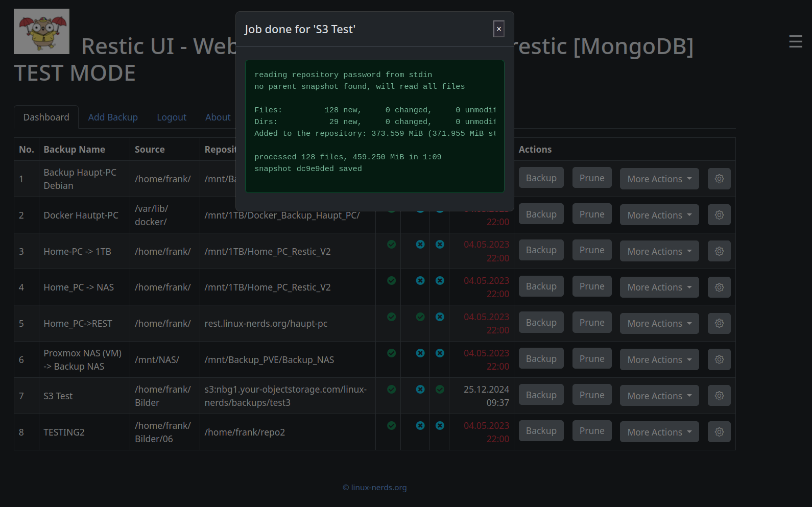Expand More Actions for Docker Hautpt-PC

click(x=659, y=215)
